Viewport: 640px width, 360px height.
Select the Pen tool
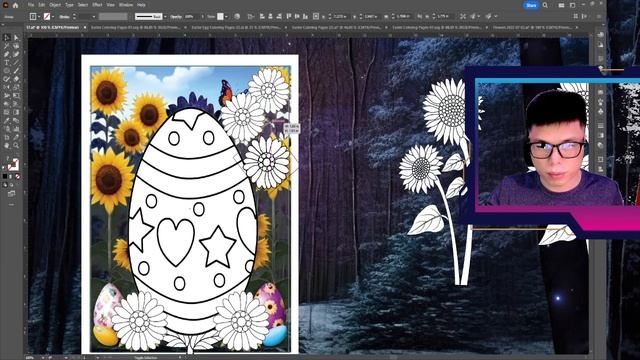(7, 54)
